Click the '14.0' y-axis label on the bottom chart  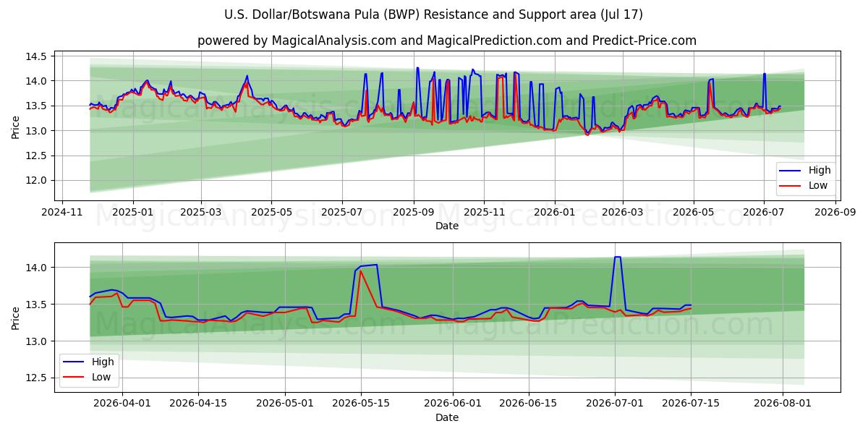[38, 268]
